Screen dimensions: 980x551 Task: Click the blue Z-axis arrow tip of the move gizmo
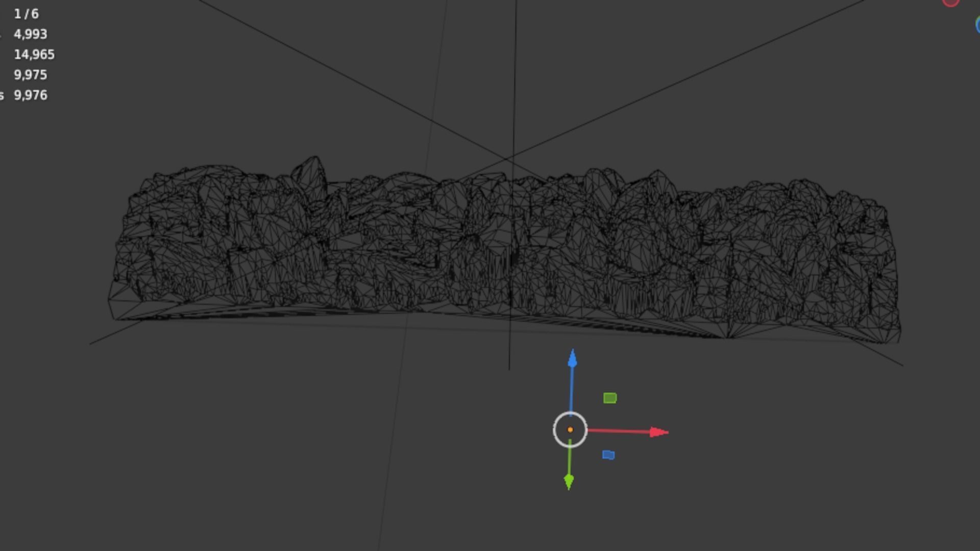[x=572, y=359]
